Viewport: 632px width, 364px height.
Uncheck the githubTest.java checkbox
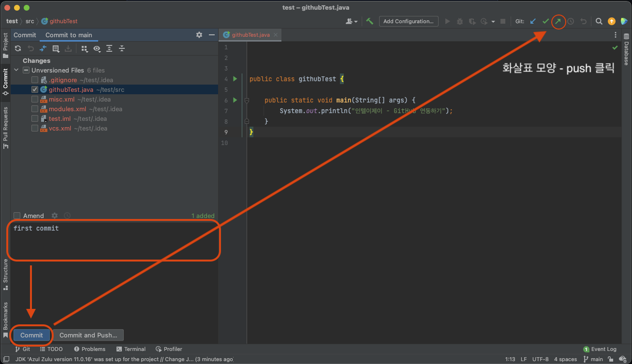coord(35,89)
